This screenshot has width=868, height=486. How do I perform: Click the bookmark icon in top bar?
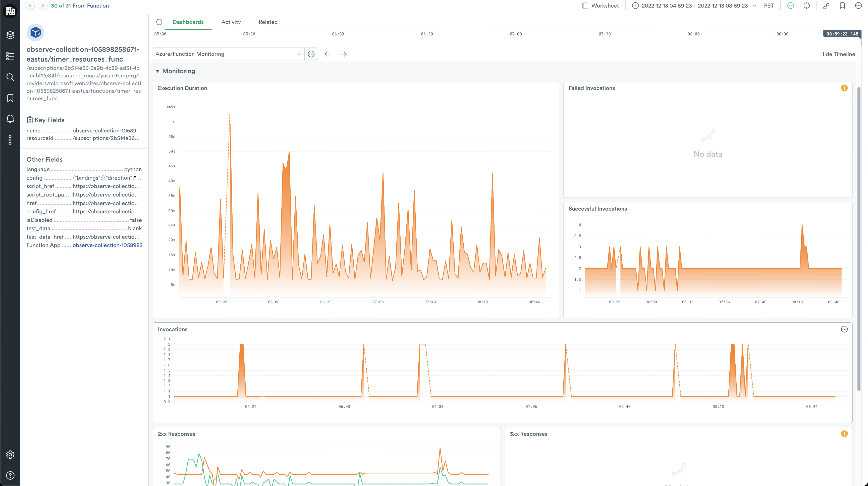click(x=842, y=6)
